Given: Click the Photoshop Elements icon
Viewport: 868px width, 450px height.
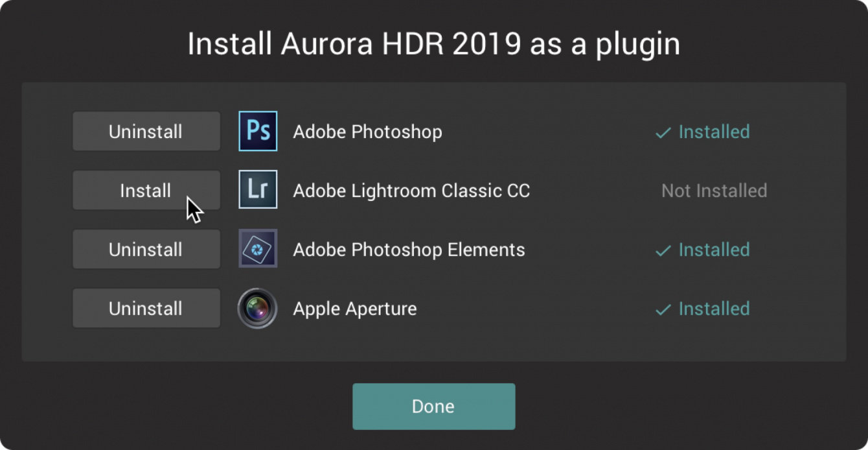Looking at the screenshot, I should pyautogui.click(x=258, y=248).
